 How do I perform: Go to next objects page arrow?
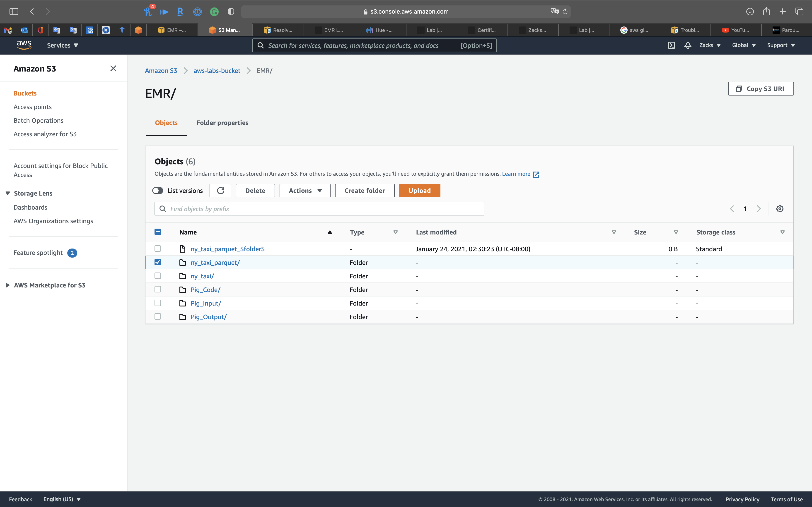tap(759, 208)
